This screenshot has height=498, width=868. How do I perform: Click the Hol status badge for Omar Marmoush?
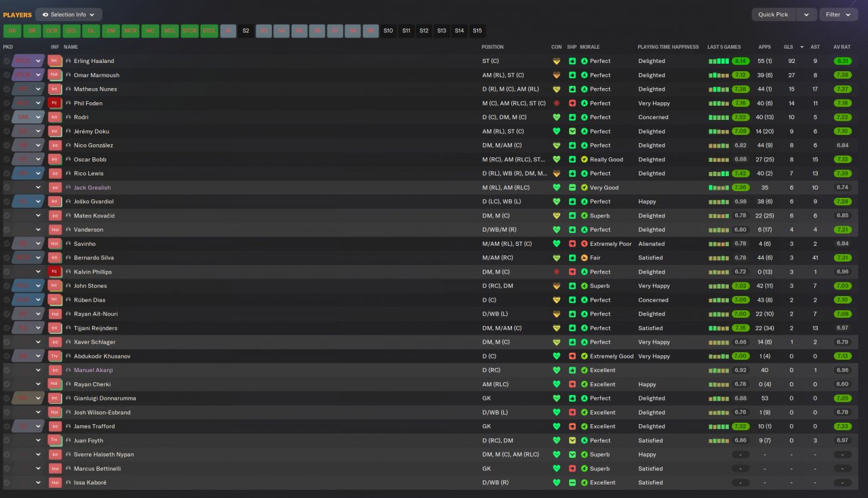(55, 75)
